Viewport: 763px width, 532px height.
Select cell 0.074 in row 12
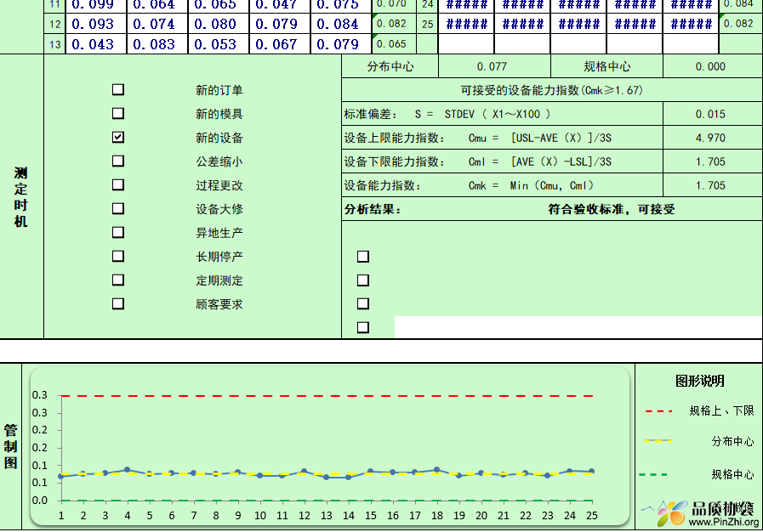tap(157, 24)
